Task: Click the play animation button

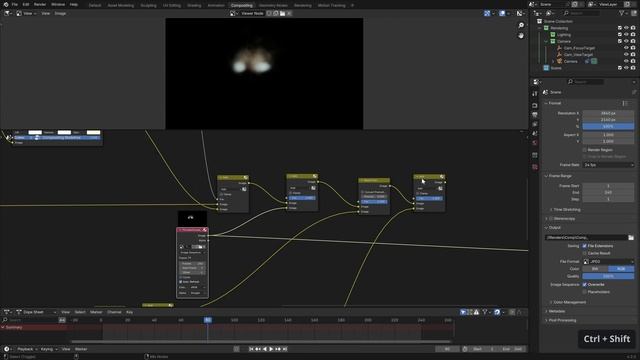Action: point(271,349)
